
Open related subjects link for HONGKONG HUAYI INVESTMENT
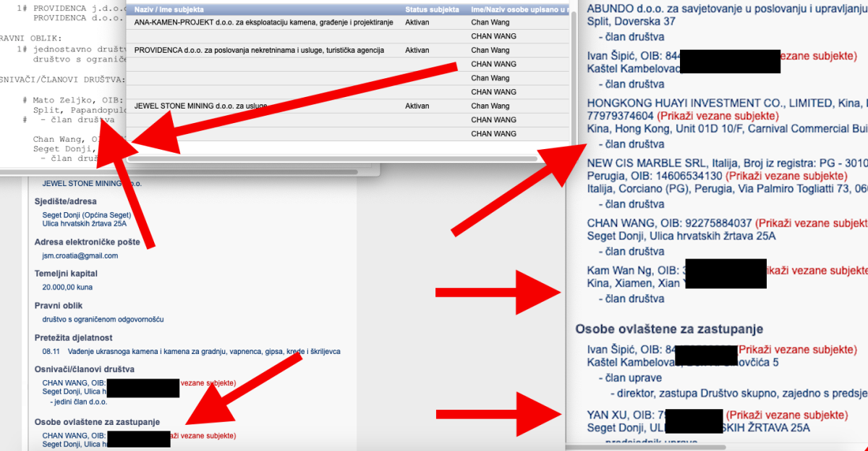click(x=718, y=116)
